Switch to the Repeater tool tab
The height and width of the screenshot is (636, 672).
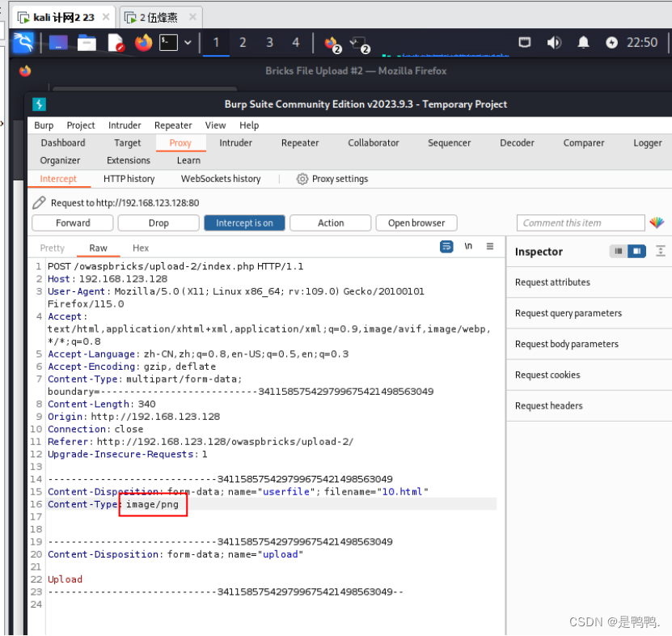click(x=300, y=142)
